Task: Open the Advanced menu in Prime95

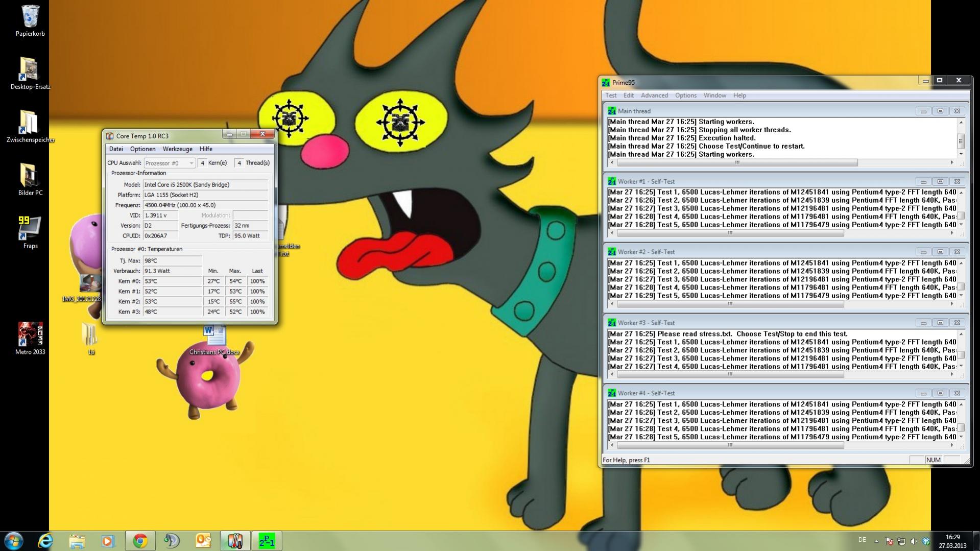Action: 654,95
